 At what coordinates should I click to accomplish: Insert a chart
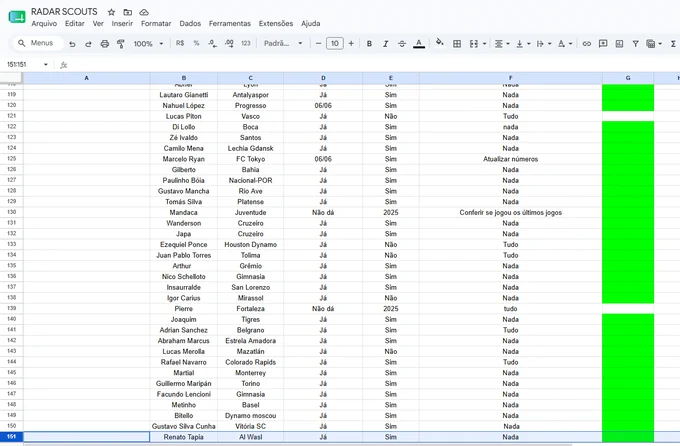coord(619,44)
